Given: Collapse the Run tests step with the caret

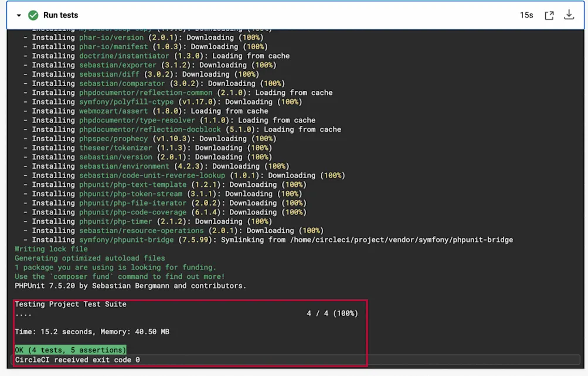Looking at the screenshot, I should click(x=19, y=15).
